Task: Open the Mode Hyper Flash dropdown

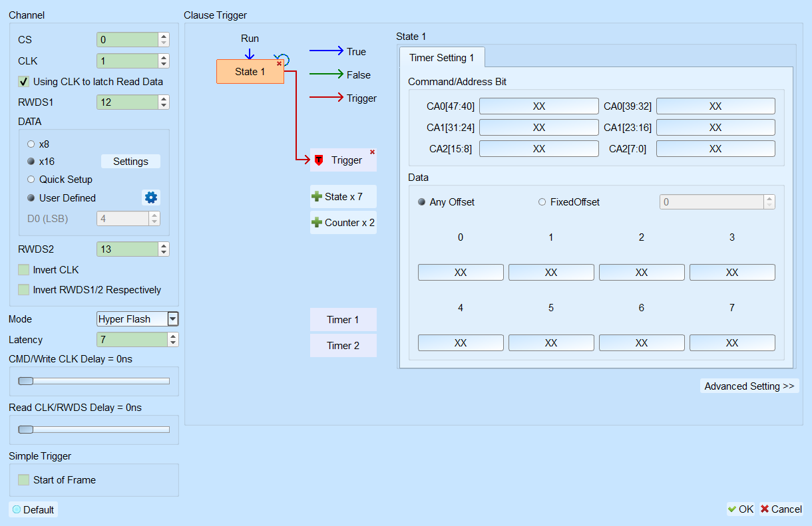Action: click(x=173, y=319)
